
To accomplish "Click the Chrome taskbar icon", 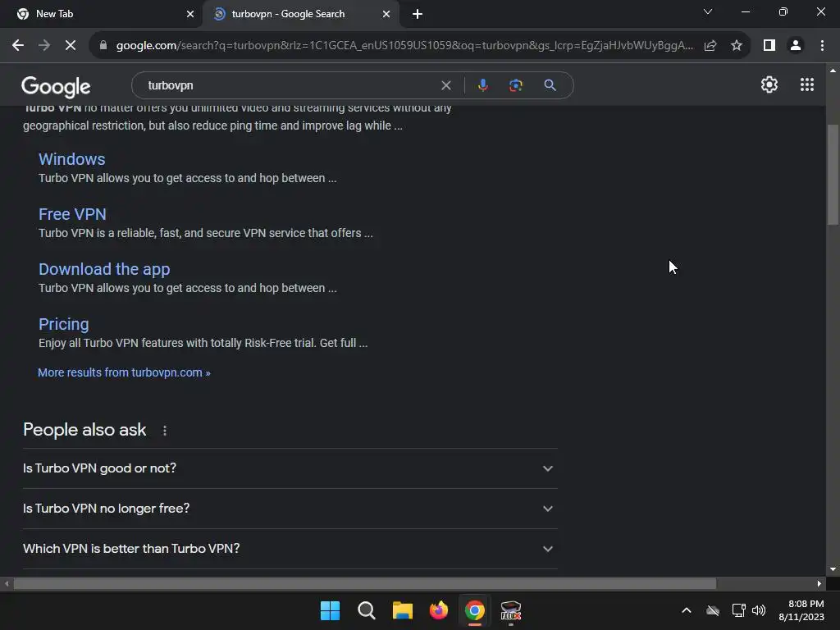I will click(475, 610).
